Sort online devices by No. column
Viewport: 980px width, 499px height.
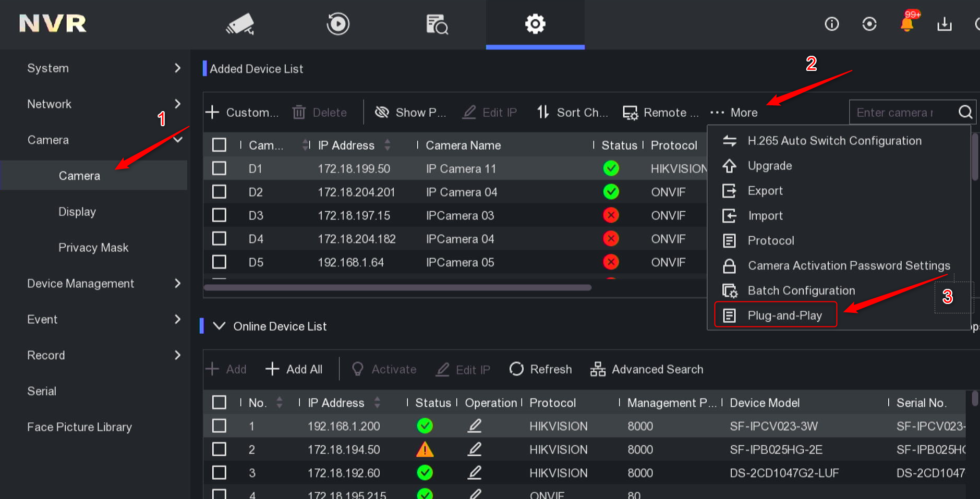[280, 403]
